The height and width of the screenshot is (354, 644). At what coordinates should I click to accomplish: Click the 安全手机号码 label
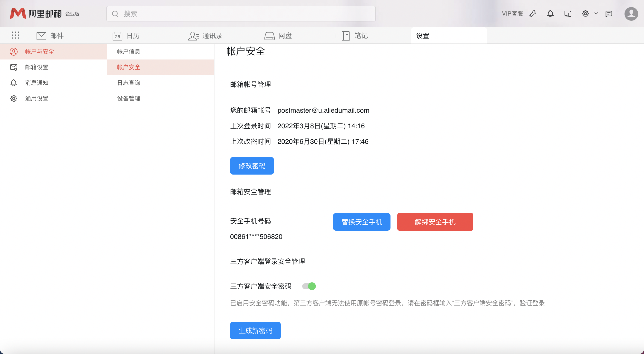[251, 221]
